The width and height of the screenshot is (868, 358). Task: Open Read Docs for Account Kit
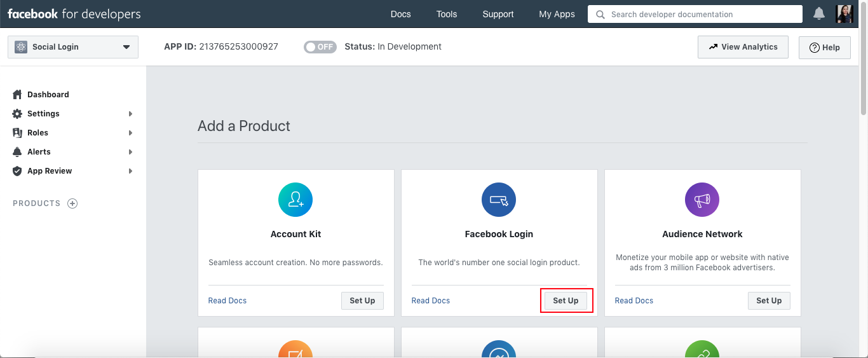(227, 301)
